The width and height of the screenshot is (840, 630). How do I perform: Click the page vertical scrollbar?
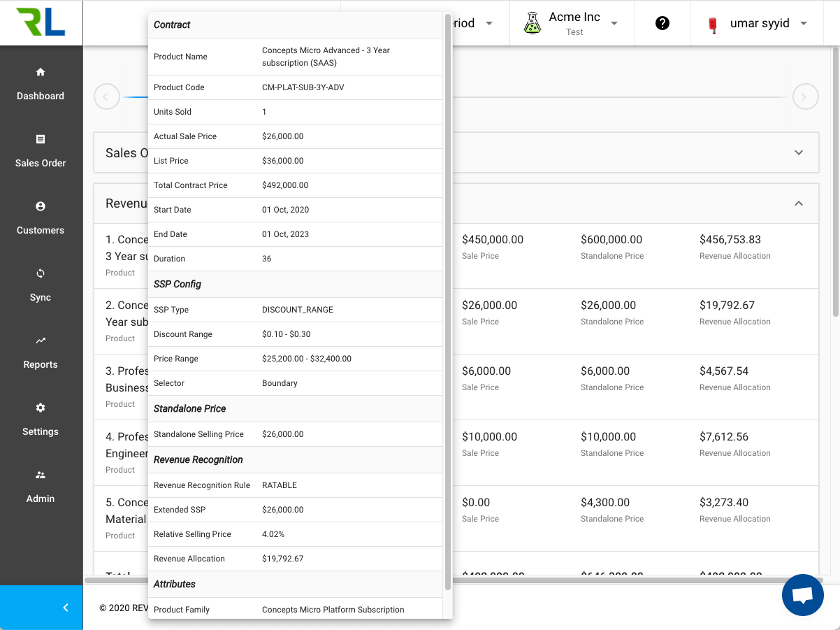click(x=836, y=182)
